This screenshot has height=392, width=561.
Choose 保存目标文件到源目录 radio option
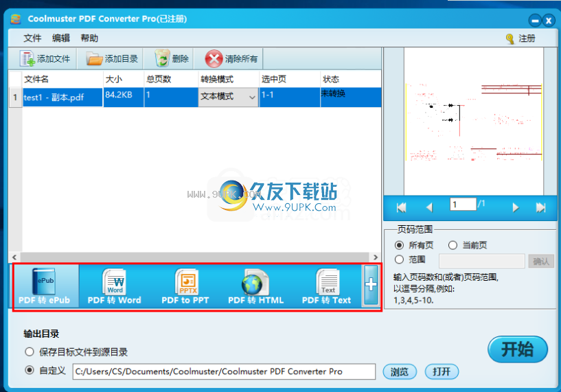[30, 352]
